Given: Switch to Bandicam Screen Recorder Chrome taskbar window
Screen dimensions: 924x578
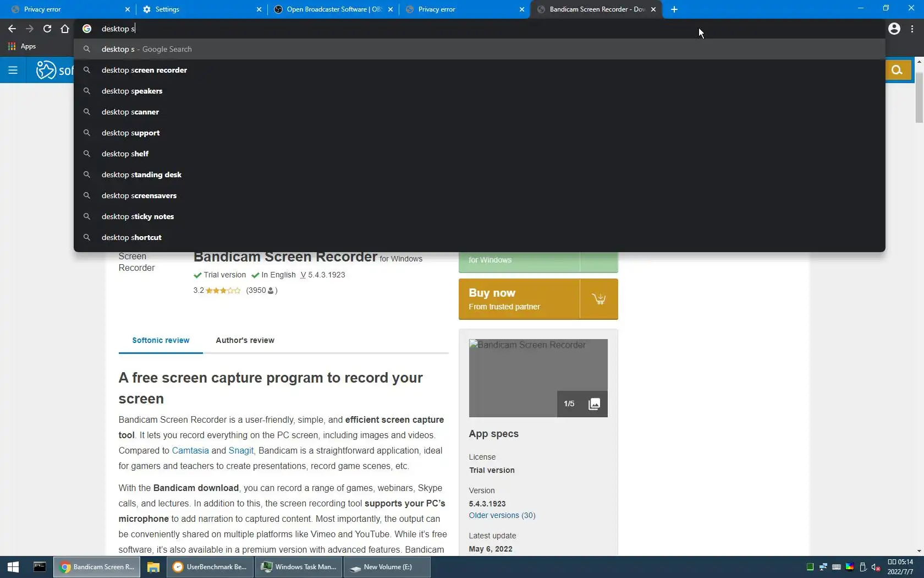Looking at the screenshot, I should coord(97,567).
